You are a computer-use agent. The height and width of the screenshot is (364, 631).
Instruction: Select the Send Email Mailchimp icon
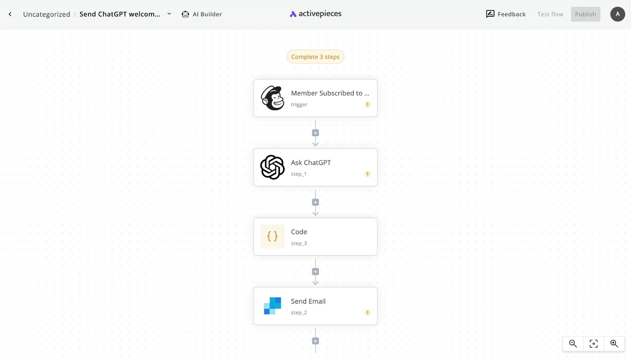coord(272,306)
